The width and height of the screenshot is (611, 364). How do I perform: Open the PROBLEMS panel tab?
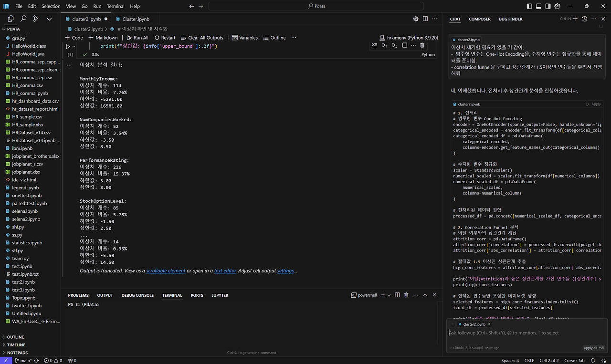pyautogui.click(x=78, y=295)
